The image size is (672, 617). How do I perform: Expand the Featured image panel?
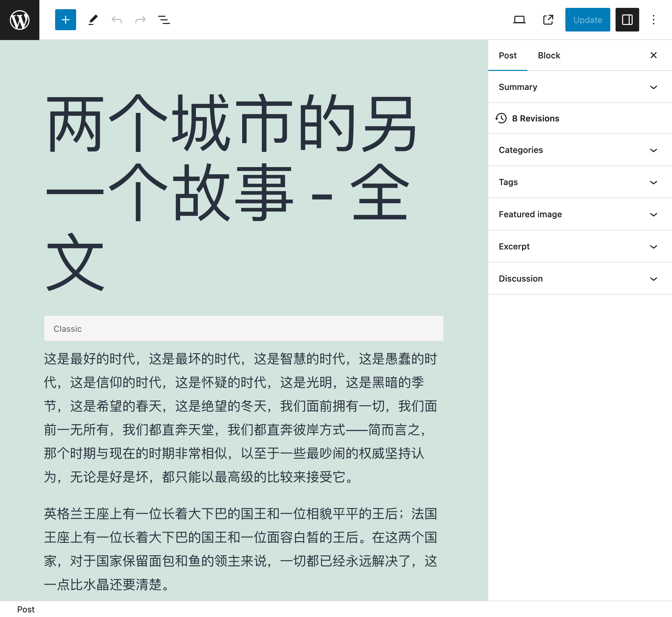click(x=580, y=214)
